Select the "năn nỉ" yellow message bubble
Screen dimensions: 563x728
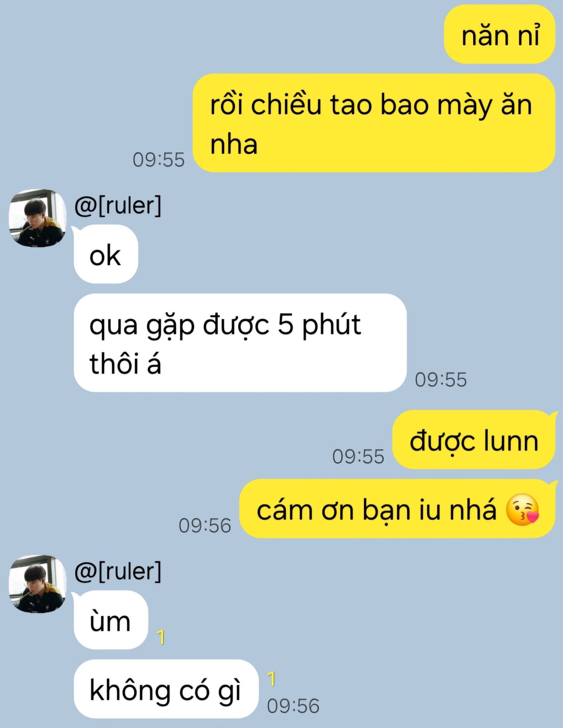(x=499, y=34)
